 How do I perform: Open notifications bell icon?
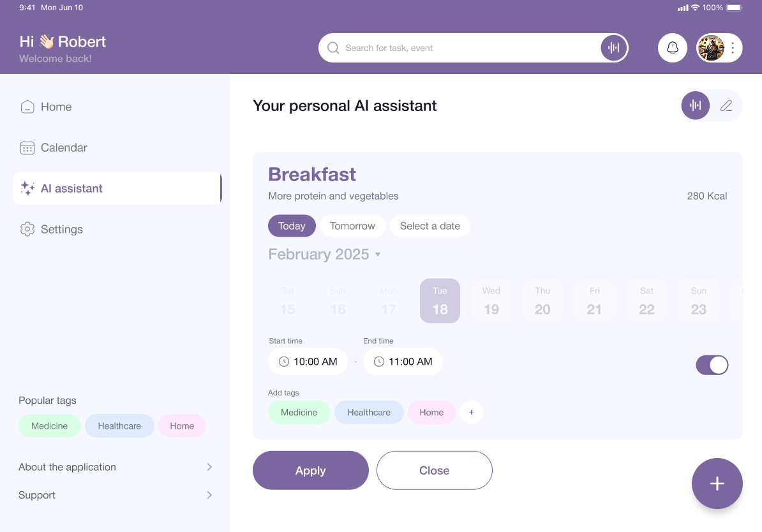672,48
